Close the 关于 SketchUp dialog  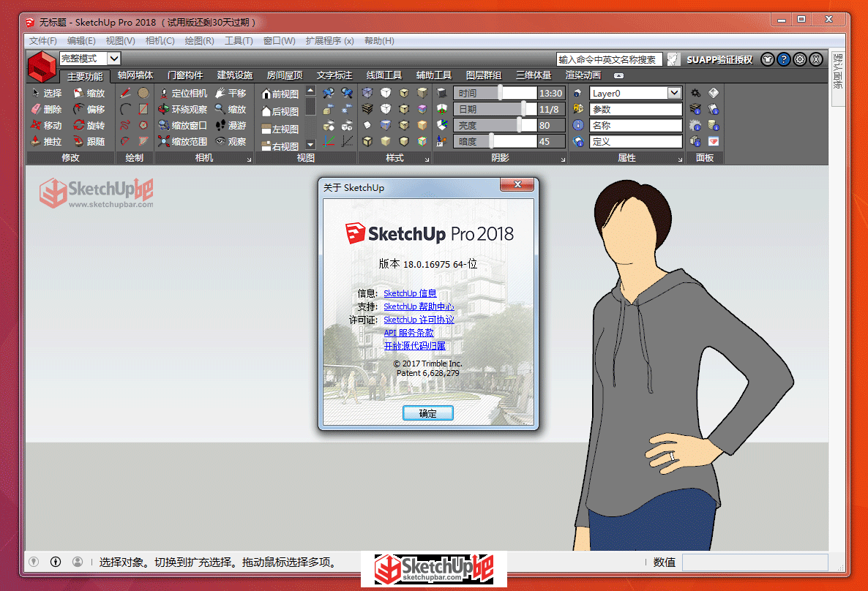tap(517, 184)
